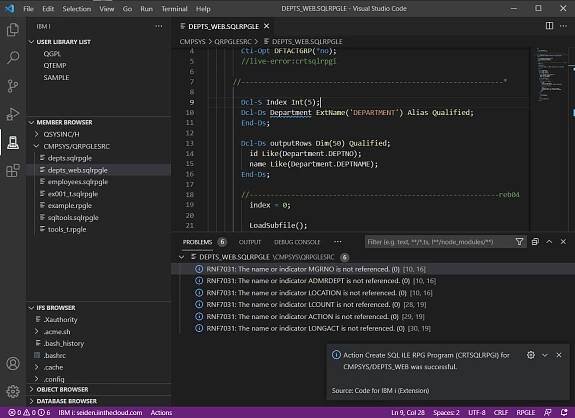Open the problems filter options funnel
575x418 pixels.
coord(519,242)
